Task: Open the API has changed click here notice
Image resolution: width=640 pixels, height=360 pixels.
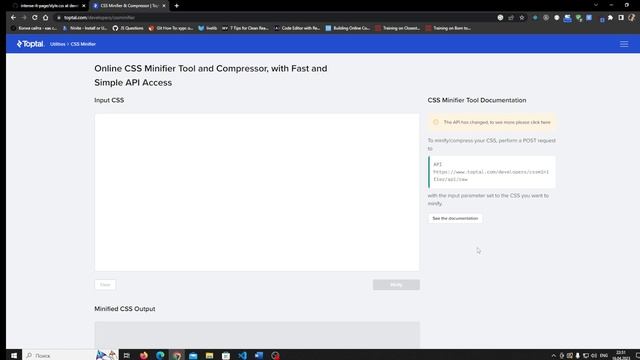Action: [491, 122]
